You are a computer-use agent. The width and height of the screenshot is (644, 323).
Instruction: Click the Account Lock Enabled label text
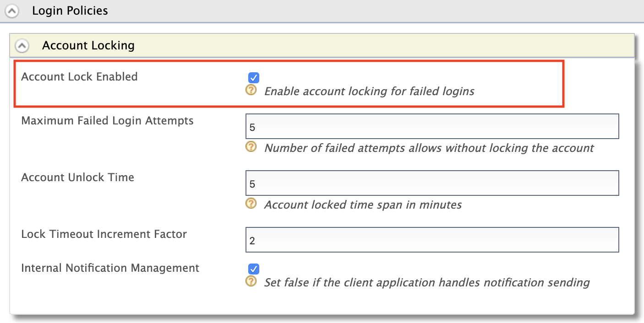(79, 77)
